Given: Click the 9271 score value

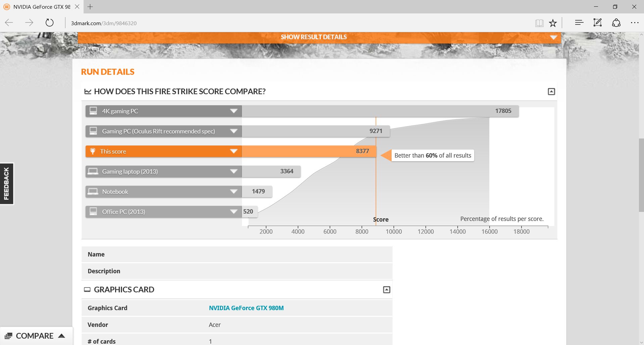Looking at the screenshot, I should (376, 131).
